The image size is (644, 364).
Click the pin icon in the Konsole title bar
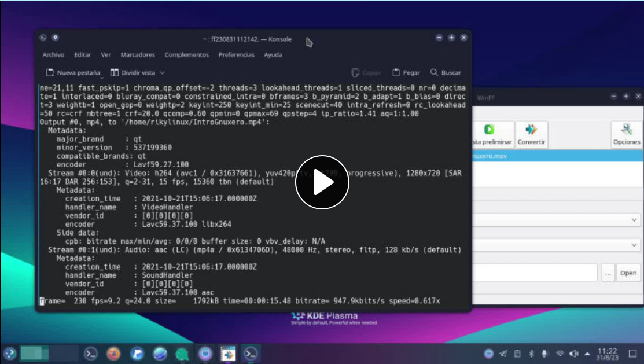click(56, 38)
